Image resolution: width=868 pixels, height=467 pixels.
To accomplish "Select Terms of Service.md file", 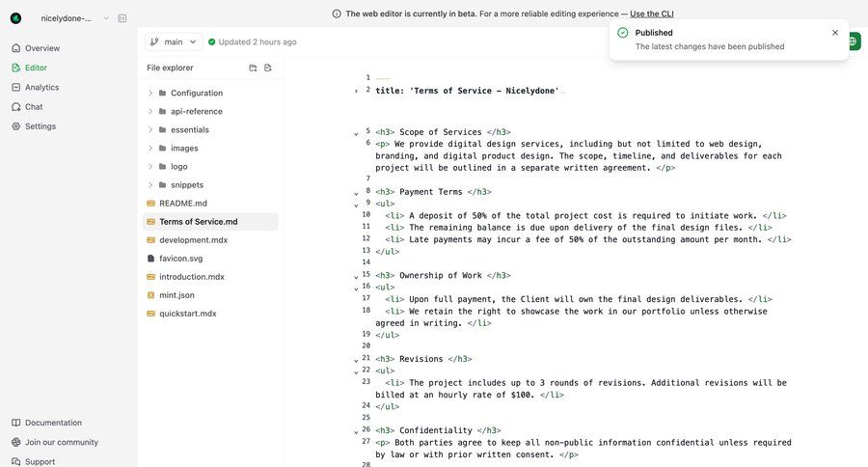I will tap(210, 222).
